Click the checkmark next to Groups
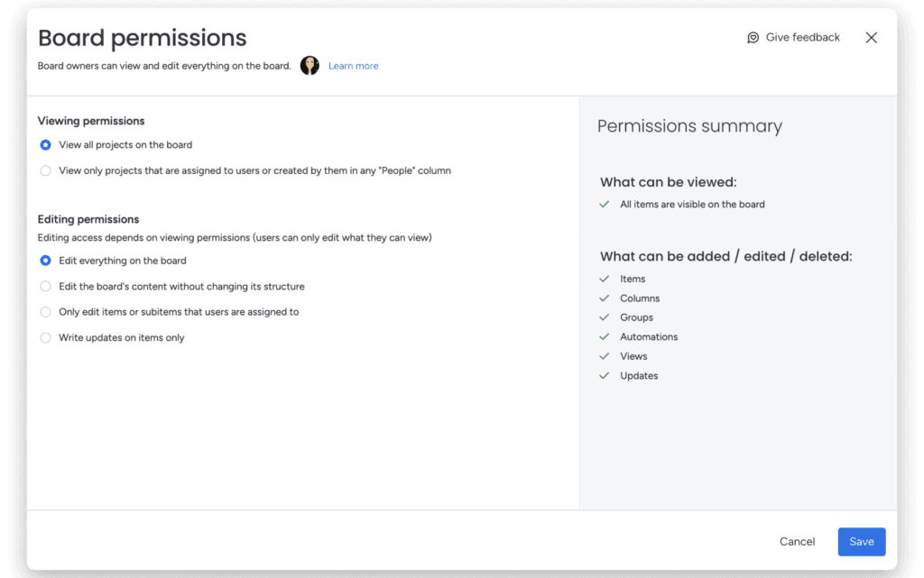Image resolution: width=924 pixels, height=578 pixels. 605,317
